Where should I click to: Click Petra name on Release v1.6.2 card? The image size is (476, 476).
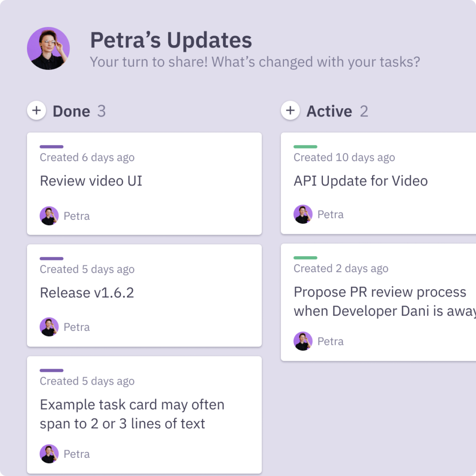tap(77, 327)
